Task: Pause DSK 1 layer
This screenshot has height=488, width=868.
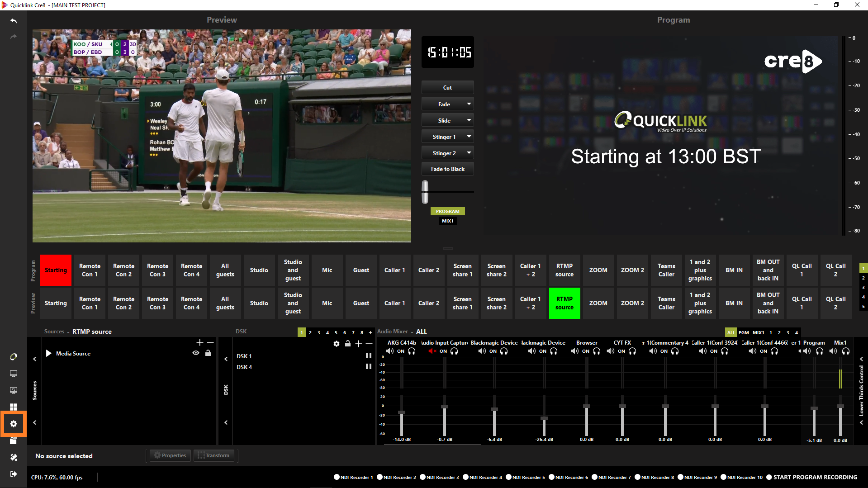Action: click(369, 356)
